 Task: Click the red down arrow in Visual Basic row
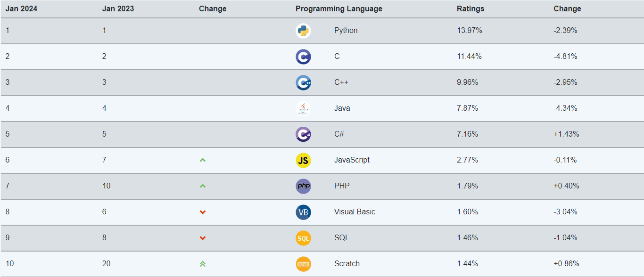(x=203, y=212)
